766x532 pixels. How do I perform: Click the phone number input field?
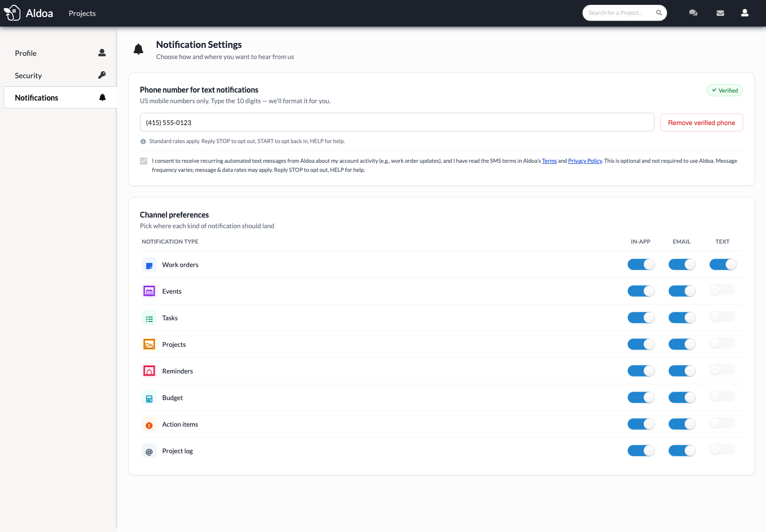(397, 122)
